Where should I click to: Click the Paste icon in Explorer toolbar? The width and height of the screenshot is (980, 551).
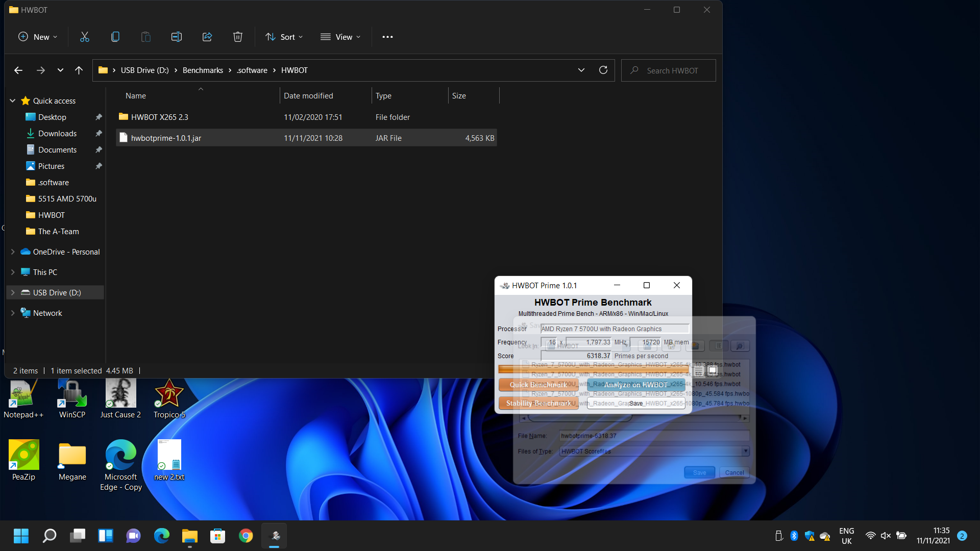pos(146,37)
